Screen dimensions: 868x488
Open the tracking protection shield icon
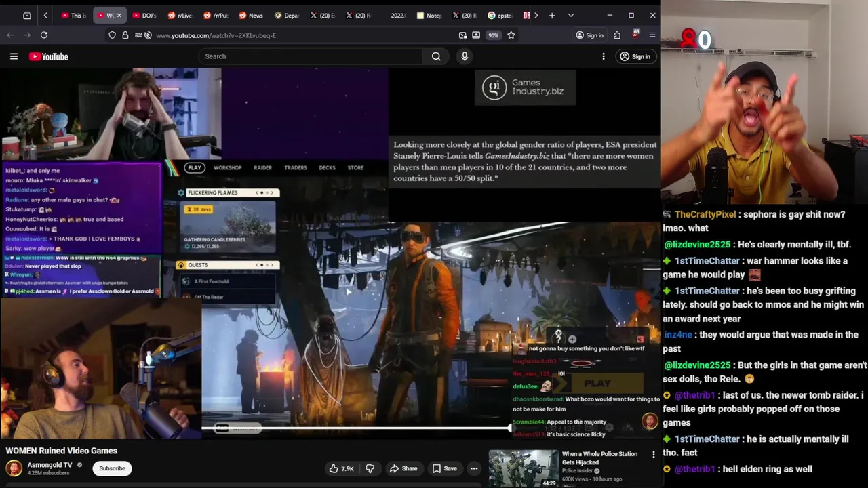pos(113,35)
